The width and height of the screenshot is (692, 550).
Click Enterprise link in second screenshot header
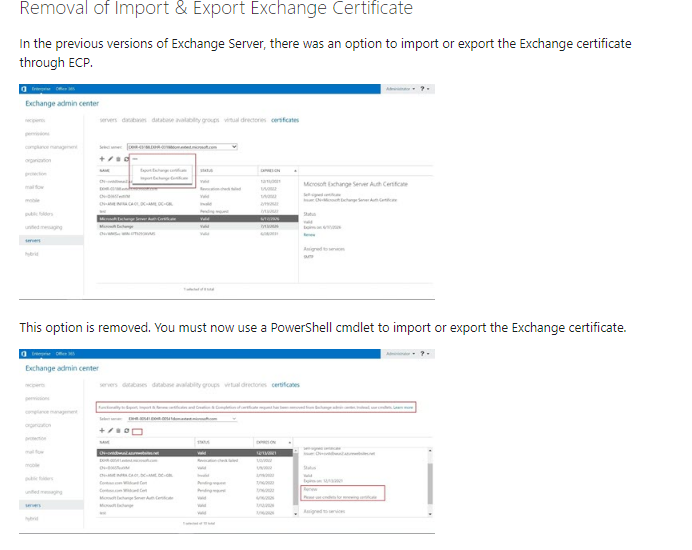41,354
